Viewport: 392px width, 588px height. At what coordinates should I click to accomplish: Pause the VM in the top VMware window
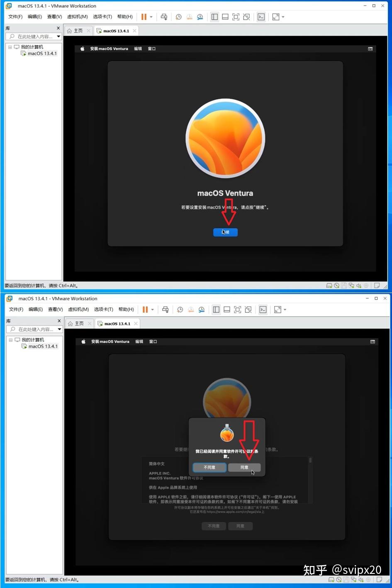point(144,17)
